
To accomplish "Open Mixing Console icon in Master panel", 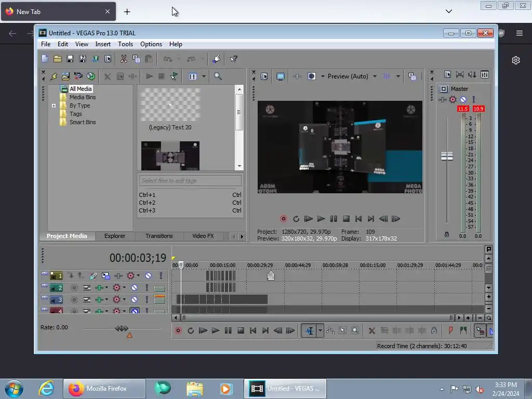I will pyautogui.click(x=485, y=75).
